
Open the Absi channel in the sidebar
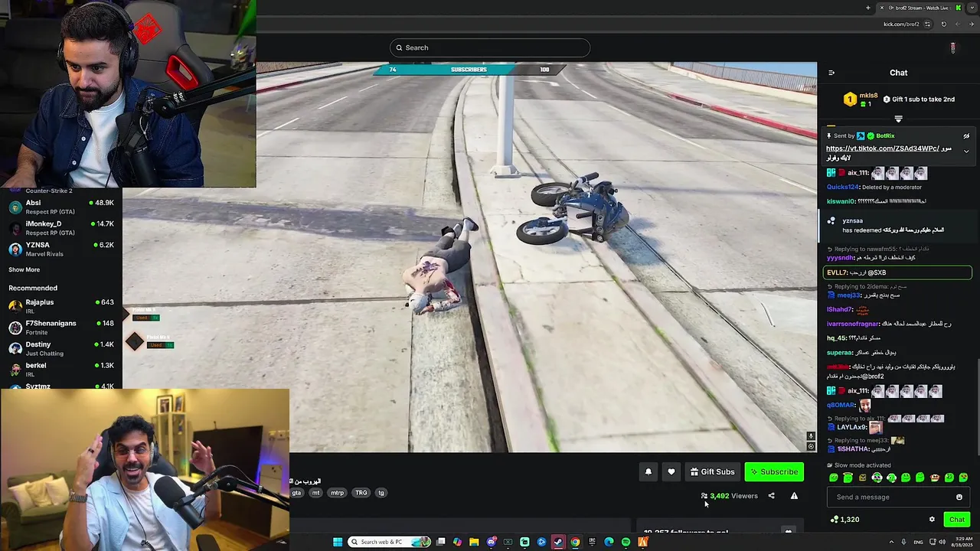pos(61,207)
